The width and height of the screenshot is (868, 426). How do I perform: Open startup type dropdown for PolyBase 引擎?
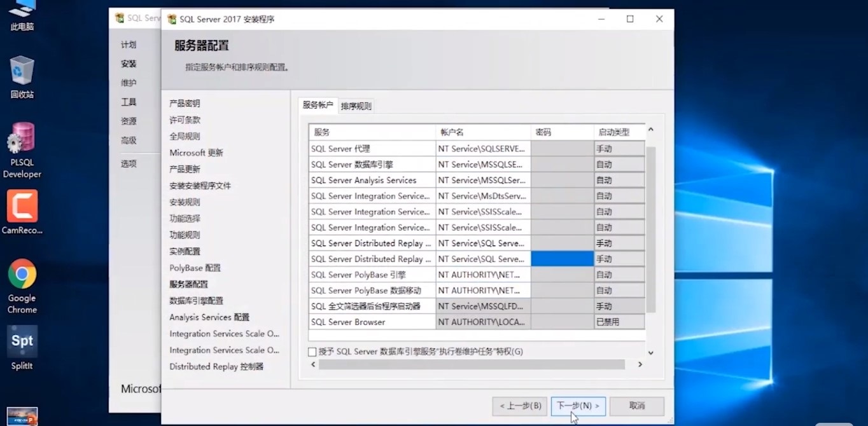[619, 275]
